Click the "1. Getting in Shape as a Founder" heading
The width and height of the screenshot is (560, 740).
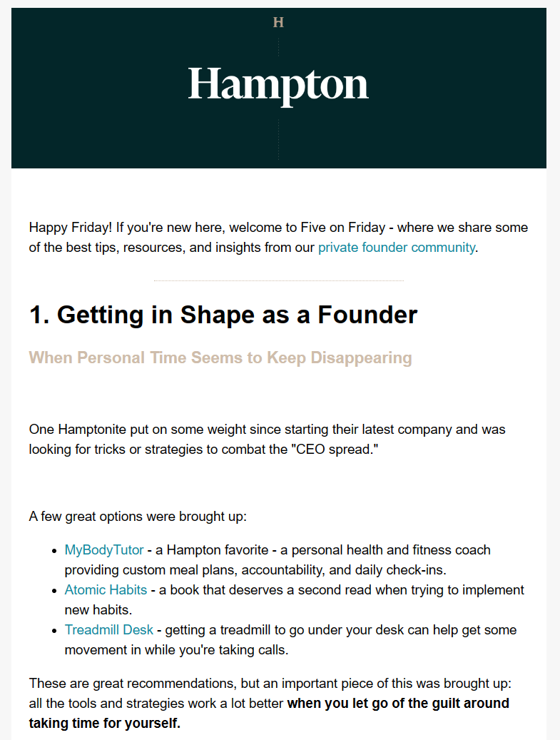(x=223, y=315)
